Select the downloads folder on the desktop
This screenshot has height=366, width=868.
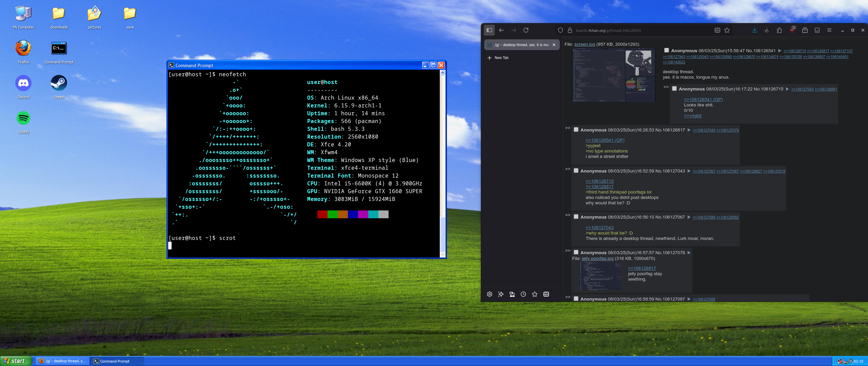click(x=59, y=17)
